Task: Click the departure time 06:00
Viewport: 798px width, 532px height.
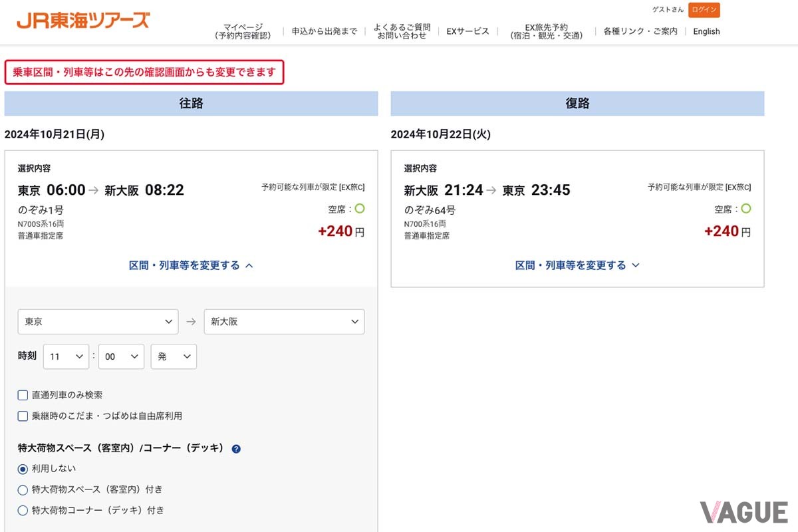Action: (x=66, y=190)
